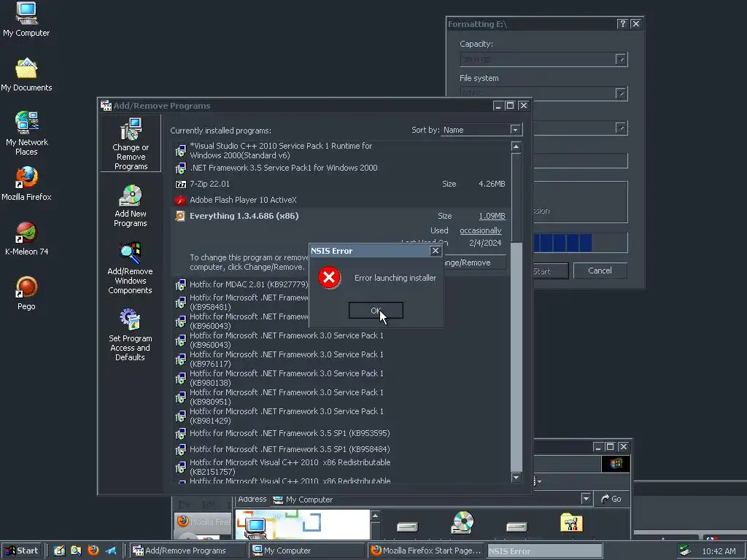
Task: Select Hotfix .NET Framework 3.0 SP1 (KB976117) row
Action: (x=340, y=359)
